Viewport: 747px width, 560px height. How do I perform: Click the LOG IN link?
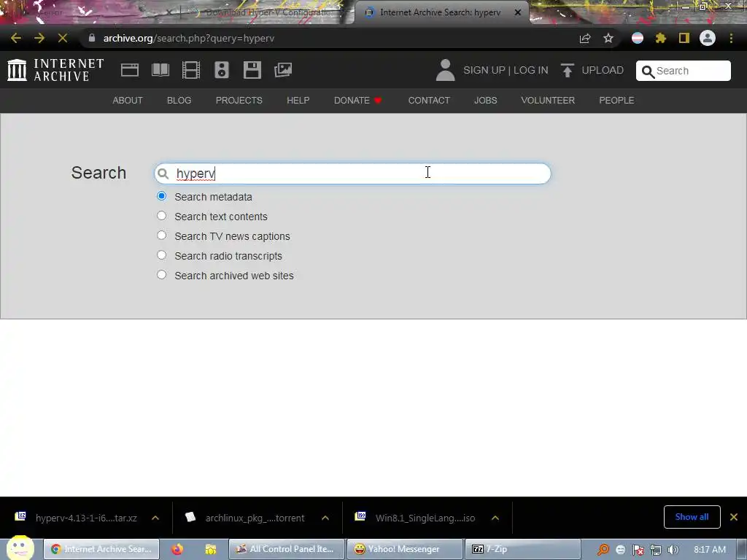(531, 70)
